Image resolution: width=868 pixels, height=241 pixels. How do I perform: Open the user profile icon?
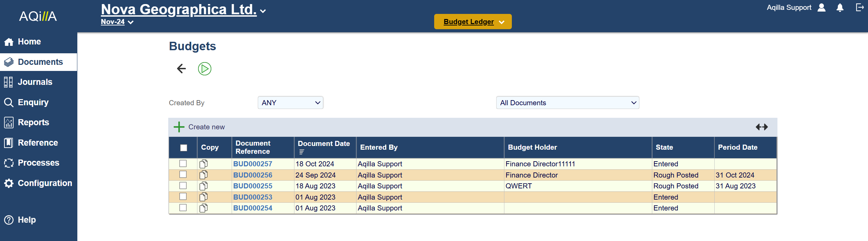[x=822, y=8]
